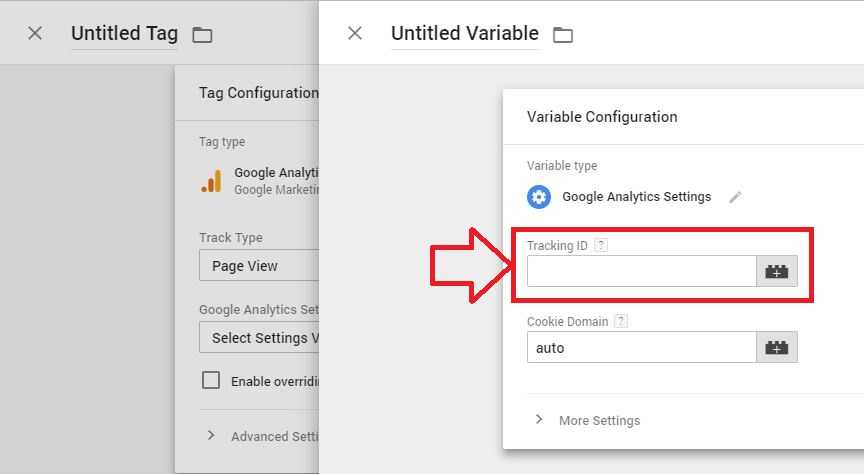
Task: Click folder icon beside Untitled Tag
Action: point(202,35)
